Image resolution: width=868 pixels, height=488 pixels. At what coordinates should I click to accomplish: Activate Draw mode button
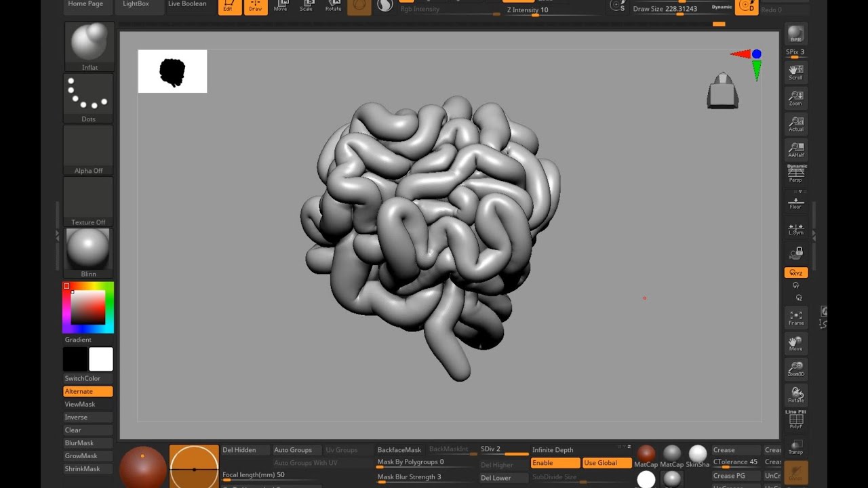256,6
